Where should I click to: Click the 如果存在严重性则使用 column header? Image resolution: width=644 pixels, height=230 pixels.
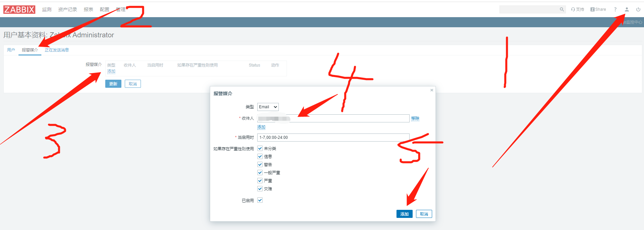(x=198, y=65)
